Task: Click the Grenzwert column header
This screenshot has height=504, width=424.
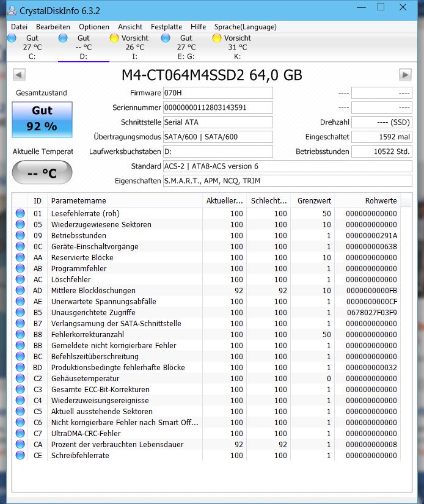Action: [313, 201]
